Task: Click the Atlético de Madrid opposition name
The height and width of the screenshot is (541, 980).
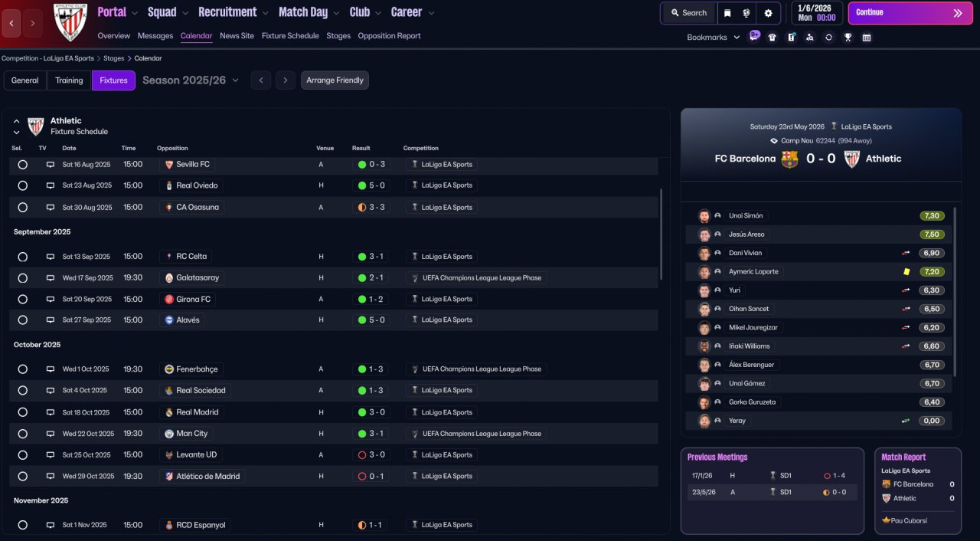Action: (207, 477)
